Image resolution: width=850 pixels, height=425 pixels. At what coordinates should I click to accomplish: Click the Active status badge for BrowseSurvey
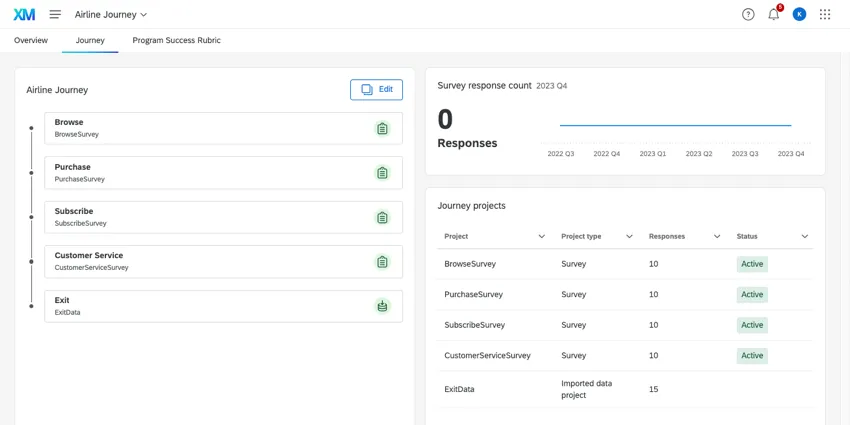tap(752, 264)
